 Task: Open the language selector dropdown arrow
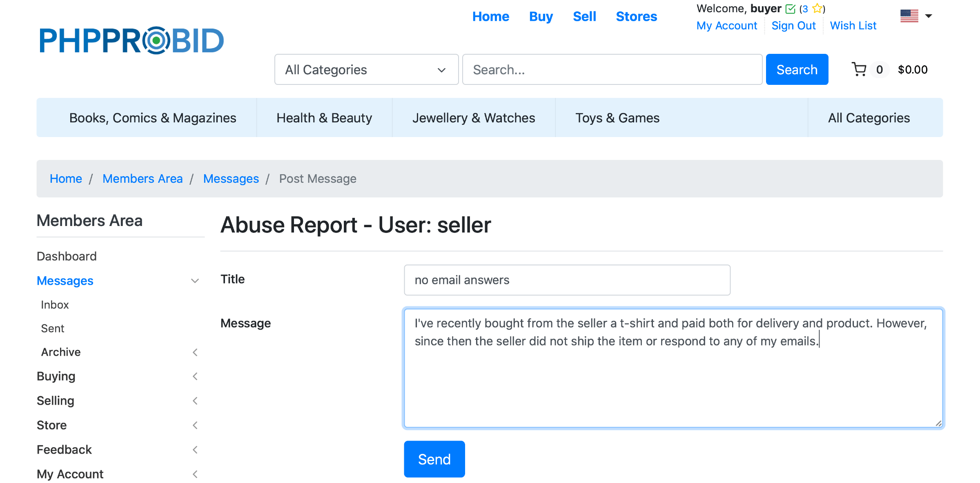click(929, 16)
